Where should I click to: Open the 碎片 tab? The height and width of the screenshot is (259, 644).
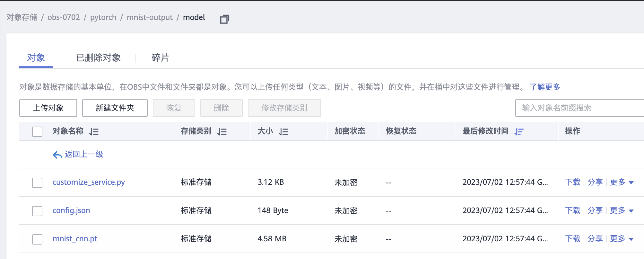coord(160,58)
